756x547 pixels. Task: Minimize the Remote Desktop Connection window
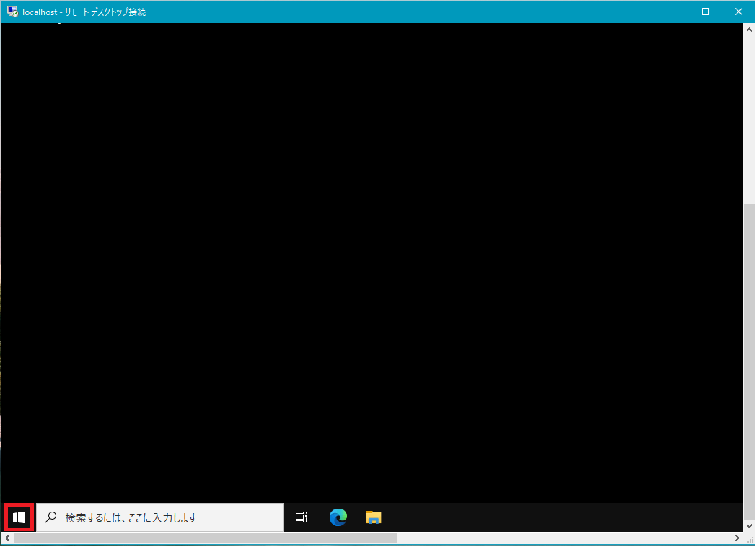tap(672, 12)
